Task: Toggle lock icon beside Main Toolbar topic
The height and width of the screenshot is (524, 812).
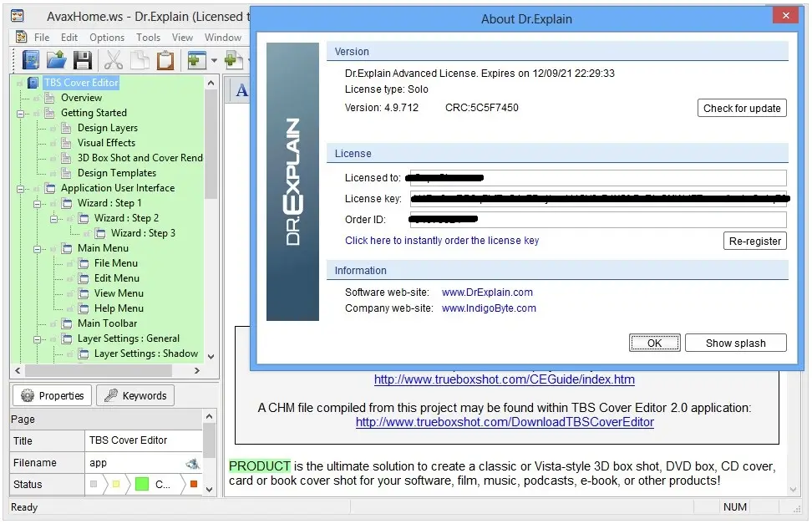Action: (53, 323)
